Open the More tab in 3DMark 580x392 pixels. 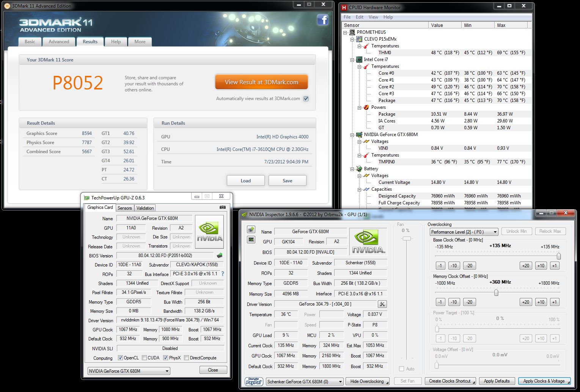pos(140,42)
